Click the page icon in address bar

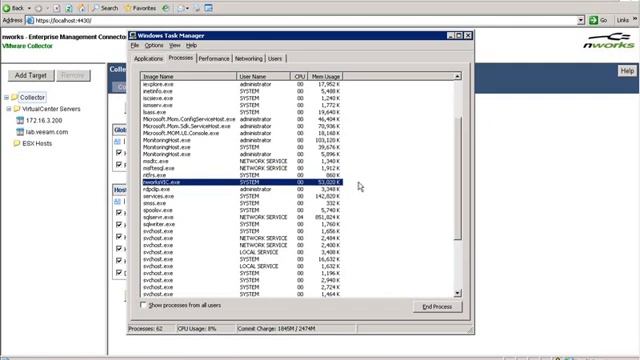[30, 20]
